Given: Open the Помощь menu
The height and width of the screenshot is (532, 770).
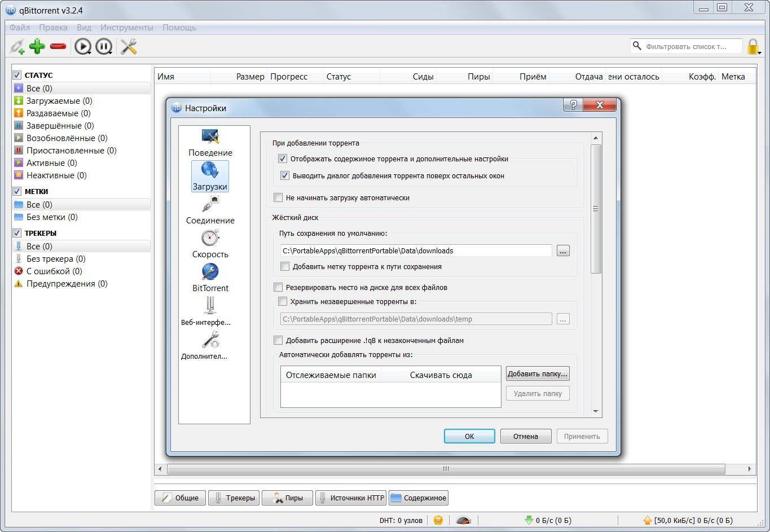Looking at the screenshot, I should (x=179, y=28).
